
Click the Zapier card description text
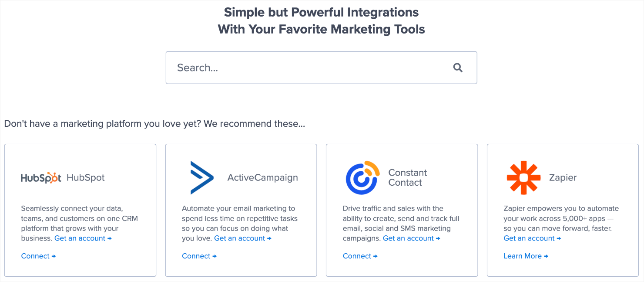pos(561,218)
